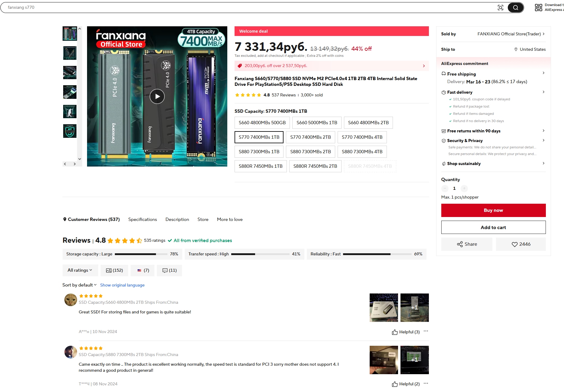
Task: Expand the coupon off over 2 537,50 offer
Action: pyautogui.click(x=332, y=66)
